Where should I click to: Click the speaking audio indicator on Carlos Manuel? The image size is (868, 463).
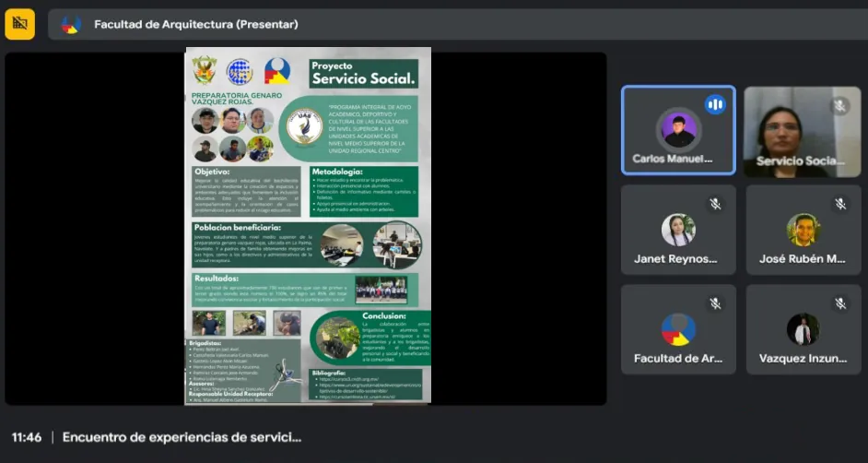pyautogui.click(x=715, y=104)
